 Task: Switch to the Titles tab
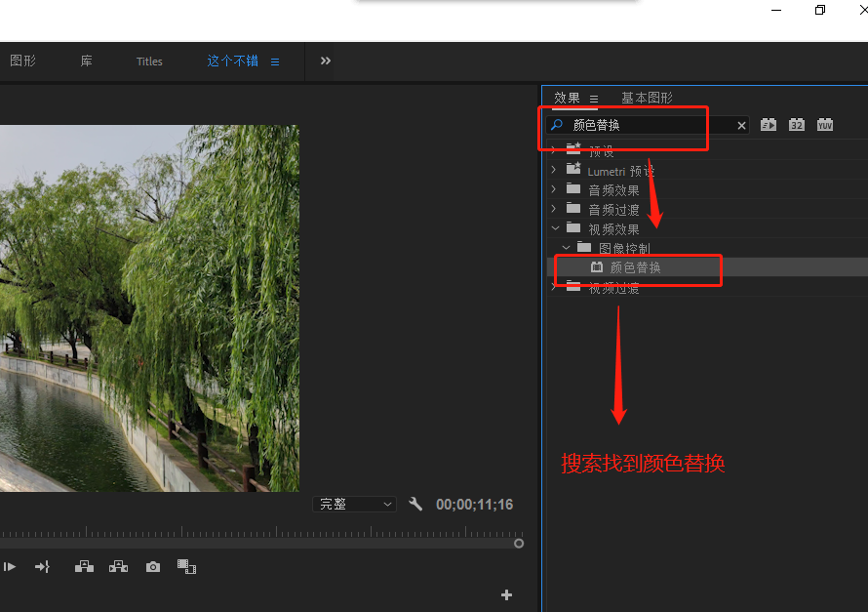(148, 61)
